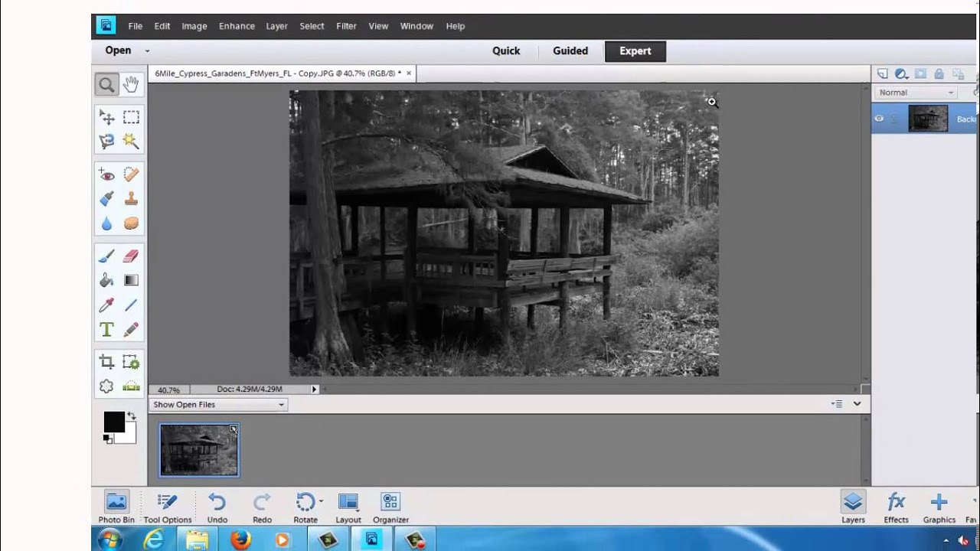This screenshot has width=980, height=551.
Task: Select the Move tool
Action: click(x=106, y=117)
